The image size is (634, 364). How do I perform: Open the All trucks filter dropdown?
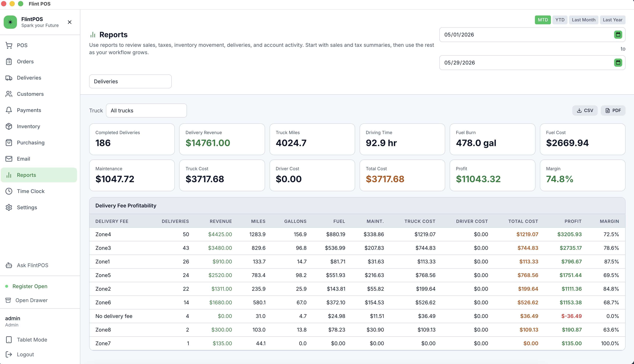click(x=146, y=111)
